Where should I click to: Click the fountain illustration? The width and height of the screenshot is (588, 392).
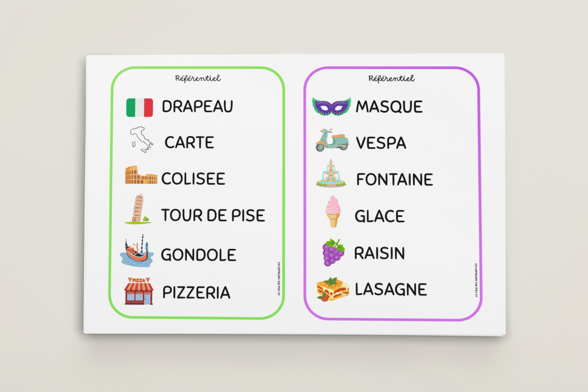tap(331, 174)
